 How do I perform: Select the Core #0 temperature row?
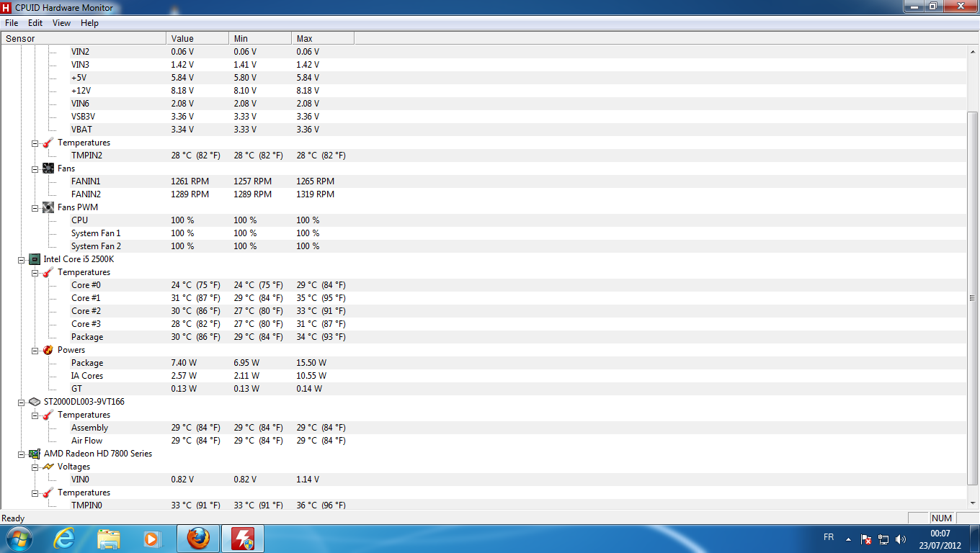pyautogui.click(x=86, y=285)
